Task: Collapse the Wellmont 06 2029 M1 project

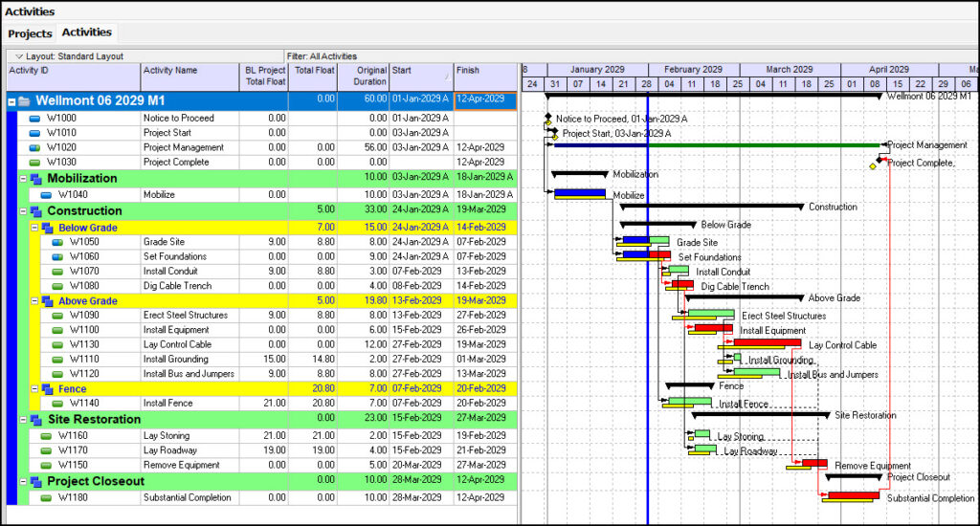Action: point(11,101)
